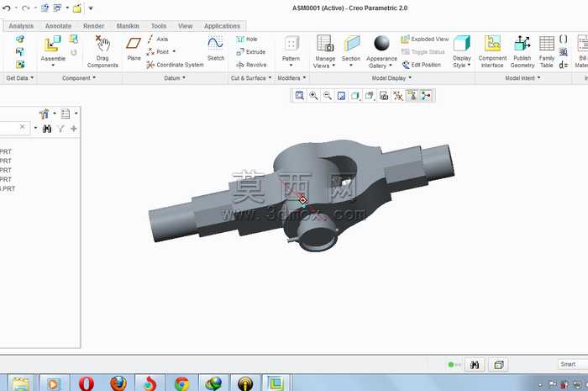The image size is (588, 391).
Task: Click the Datum Display Filters icon
Action: tap(397, 96)
